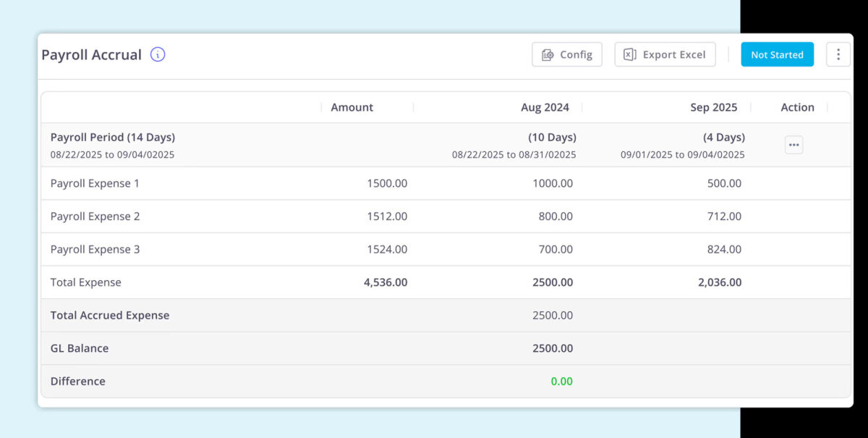This screenshot has height=438, width=868.
Task: Select the Payroll Expense 2 row
Action: coord(95,216)
